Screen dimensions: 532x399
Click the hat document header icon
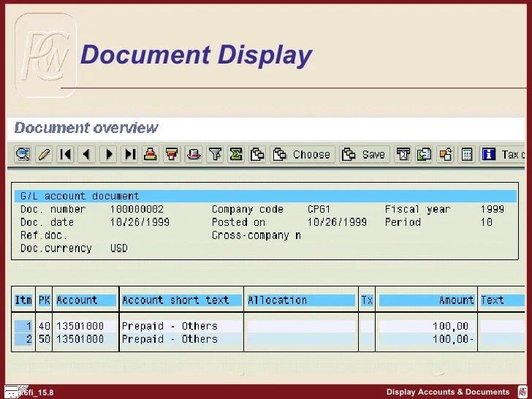click(x=194, y=154)
